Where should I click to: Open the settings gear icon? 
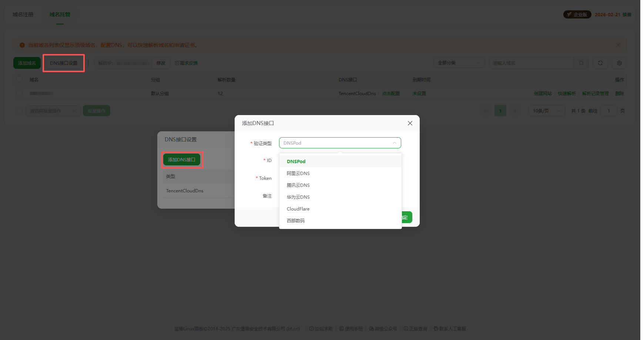pos(619,63)
